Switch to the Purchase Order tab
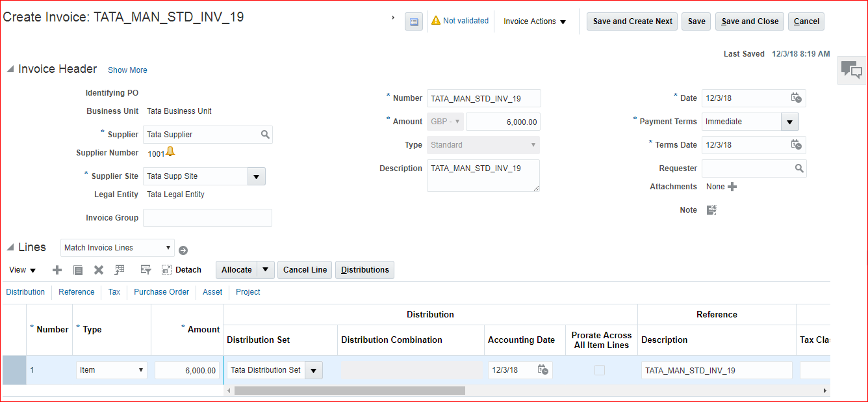This screenshot has width=868, height=402. [161, 292]
